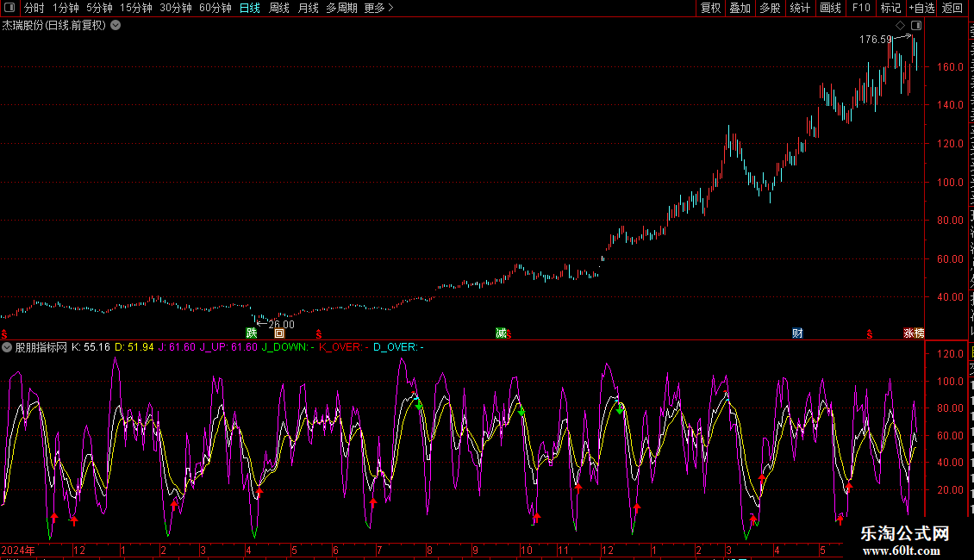Click the 返回 back button
The image size is (974, 560).
pos(952,8)
